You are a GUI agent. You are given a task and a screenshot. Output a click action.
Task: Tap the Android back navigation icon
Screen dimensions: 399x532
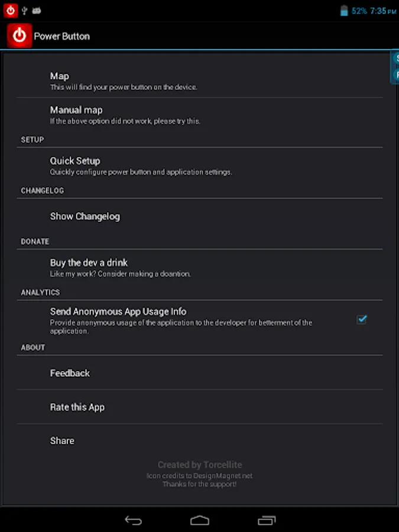133,520
